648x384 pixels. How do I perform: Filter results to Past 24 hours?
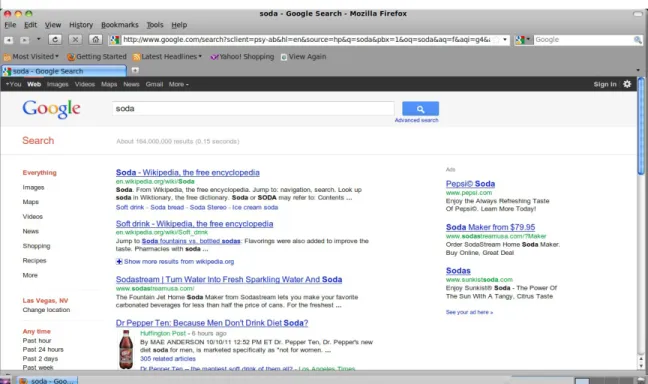click(x=43, y=350)
